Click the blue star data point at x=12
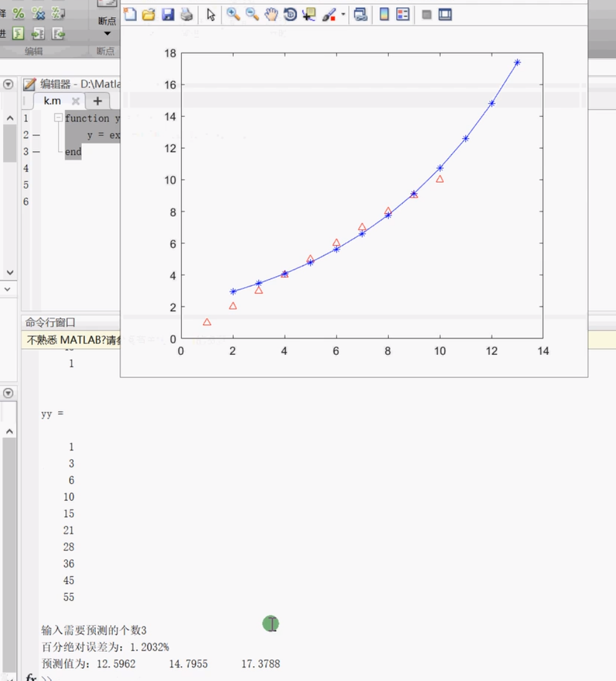This screenshot has width=616, height=681. pos(491,103)
